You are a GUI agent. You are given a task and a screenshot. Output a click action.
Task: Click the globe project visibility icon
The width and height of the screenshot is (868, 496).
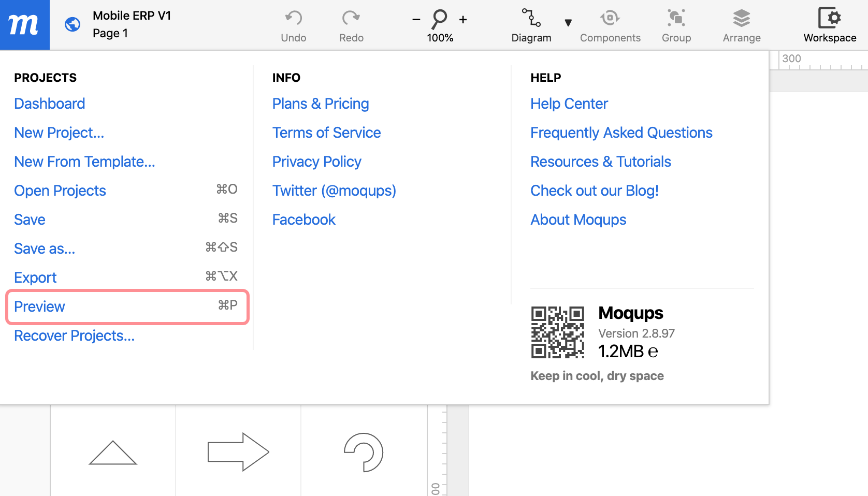73,24
